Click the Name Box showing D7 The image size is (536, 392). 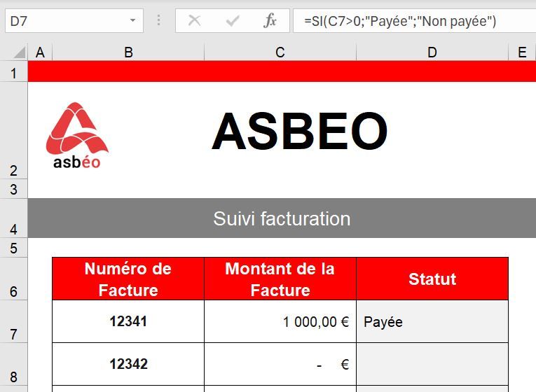tap(74, 21)
